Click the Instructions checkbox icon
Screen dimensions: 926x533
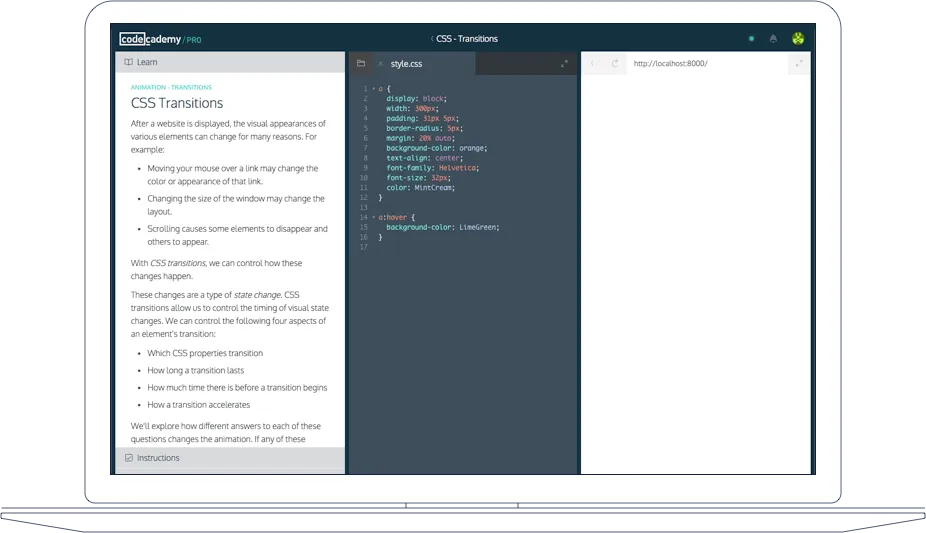[129, 458]
